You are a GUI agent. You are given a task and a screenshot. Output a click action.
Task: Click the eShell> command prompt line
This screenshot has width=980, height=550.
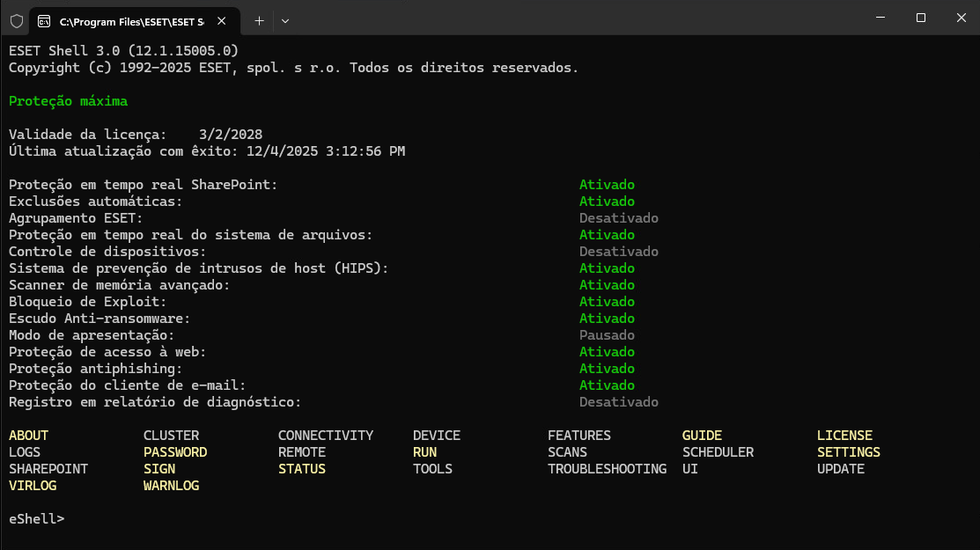tap(37, 519)
